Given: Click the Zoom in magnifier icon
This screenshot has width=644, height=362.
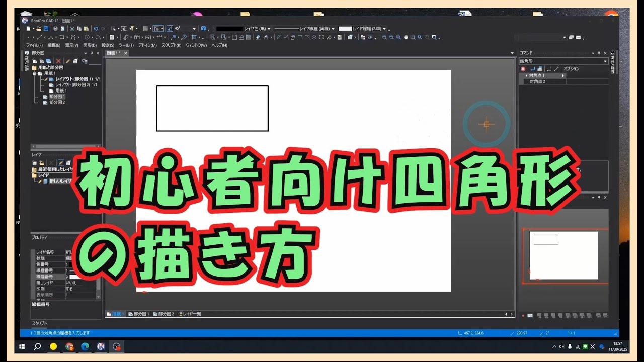Looking at the screenshot, I should [x=384, y=37].
